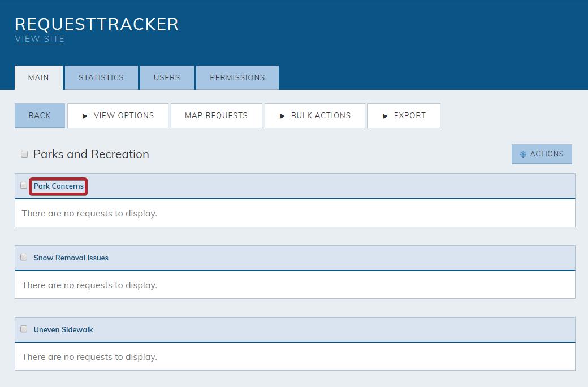Click the no requests message under Snow Removal Issues
The image size is (588, 387).
coord(90,285)
